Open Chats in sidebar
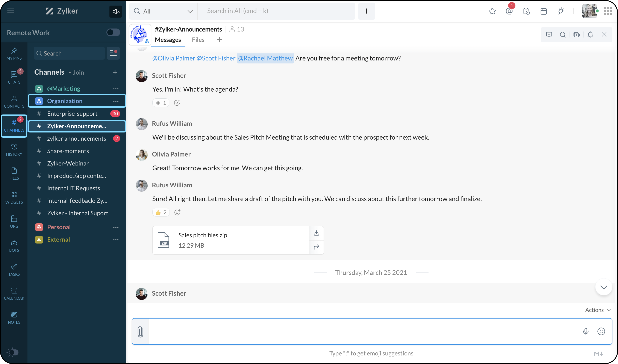The height and width of the screenshot is (364, 618). [14, 77]
